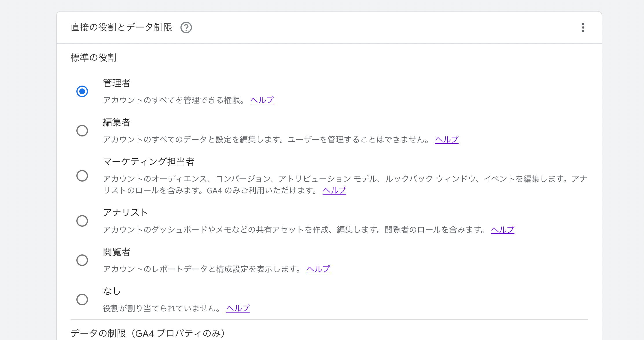The width and height of the screenshot is (644, 340).
Task: Click the 管理者 role label text
Action: [117, 83]
